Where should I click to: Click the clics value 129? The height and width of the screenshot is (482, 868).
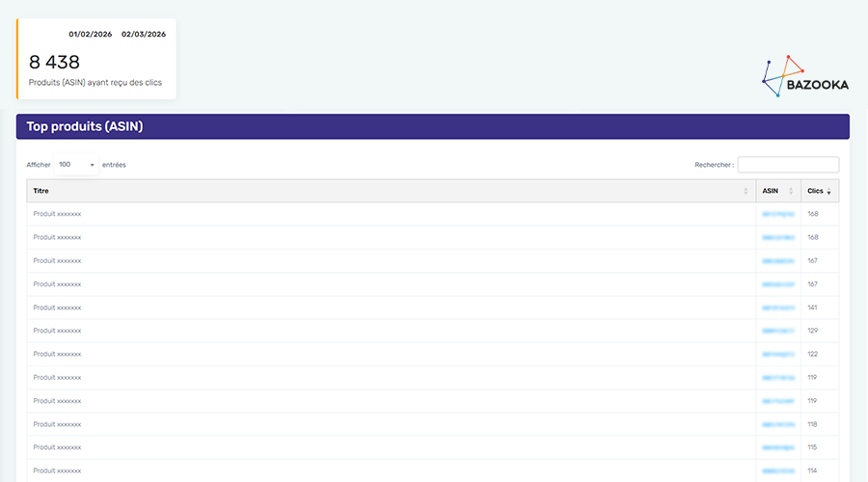813,331
